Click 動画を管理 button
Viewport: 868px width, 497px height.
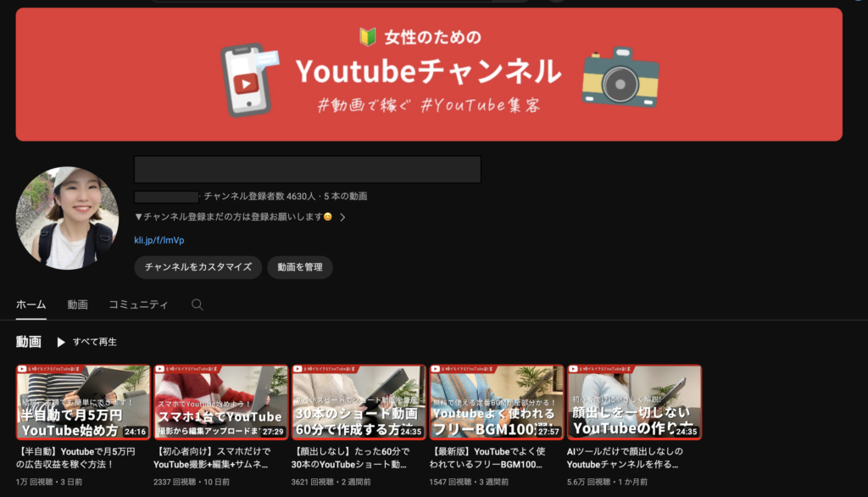(x=299, y=267)
